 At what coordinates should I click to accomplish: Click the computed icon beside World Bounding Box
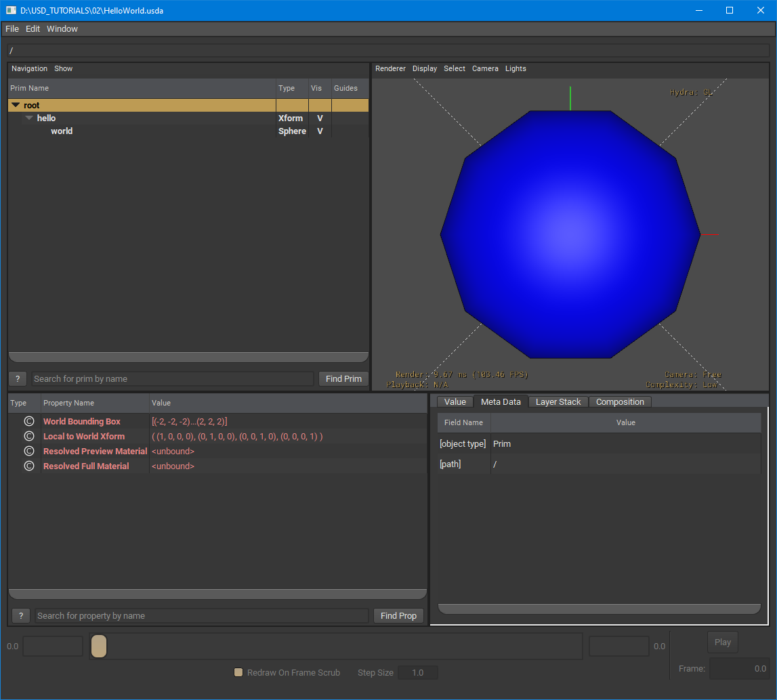click(x=28, y=421)
